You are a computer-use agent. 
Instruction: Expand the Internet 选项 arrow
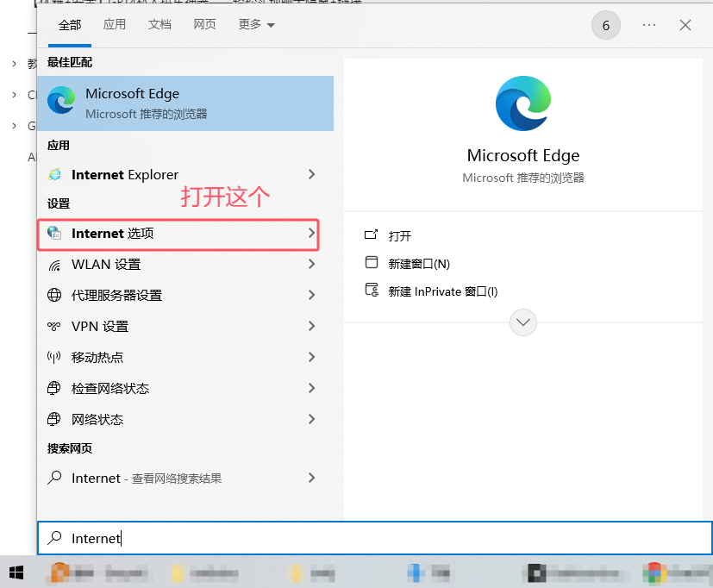click(311, 234)
